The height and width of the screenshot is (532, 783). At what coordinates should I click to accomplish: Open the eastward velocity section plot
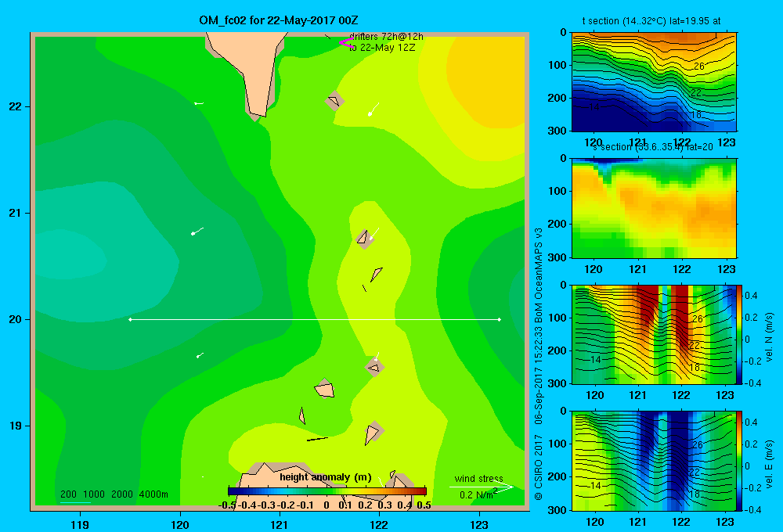(x=654, y=461)
